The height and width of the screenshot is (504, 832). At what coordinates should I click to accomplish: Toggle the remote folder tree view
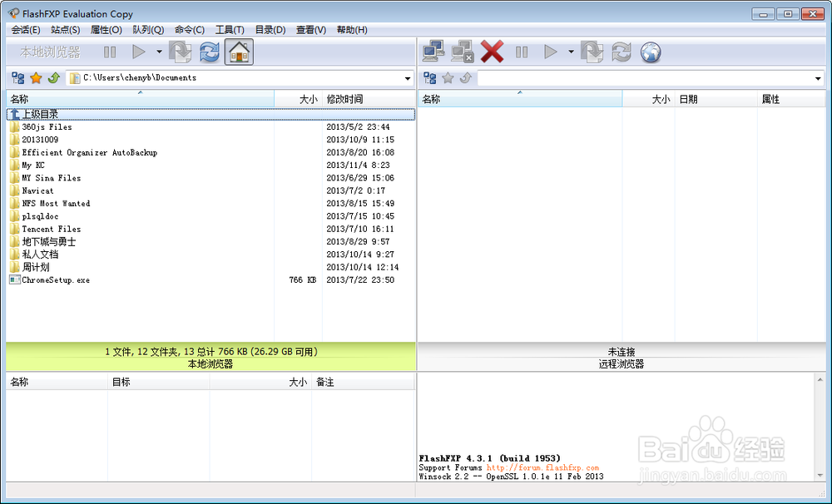tap(429, 77)
